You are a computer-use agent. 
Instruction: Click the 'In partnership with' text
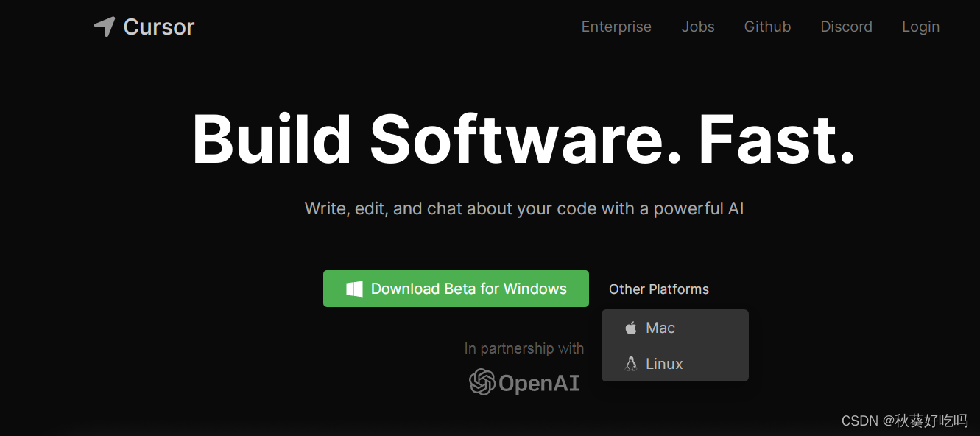[524, 348]
